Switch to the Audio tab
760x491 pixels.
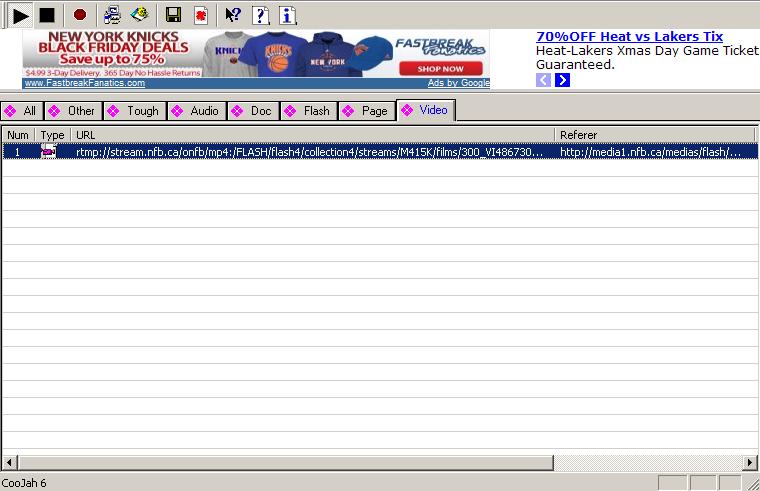(197, 111)
